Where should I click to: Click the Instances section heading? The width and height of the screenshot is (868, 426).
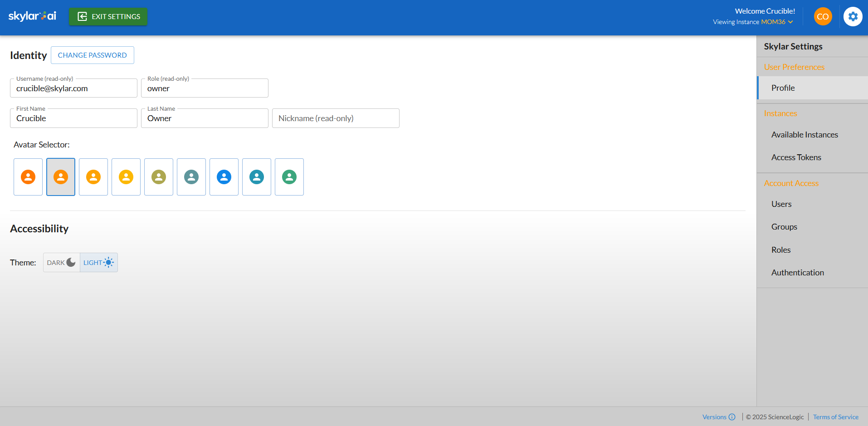tap(780, 113)
